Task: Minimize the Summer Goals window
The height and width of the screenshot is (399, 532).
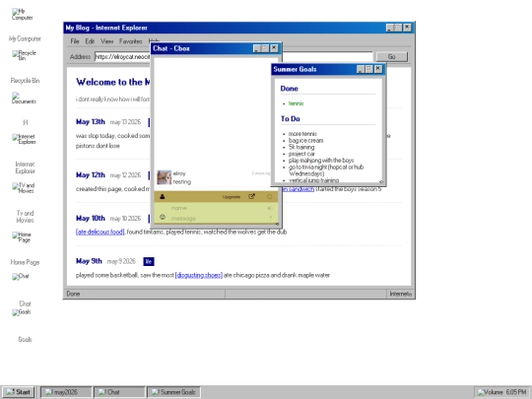Action: click(361, 69)
